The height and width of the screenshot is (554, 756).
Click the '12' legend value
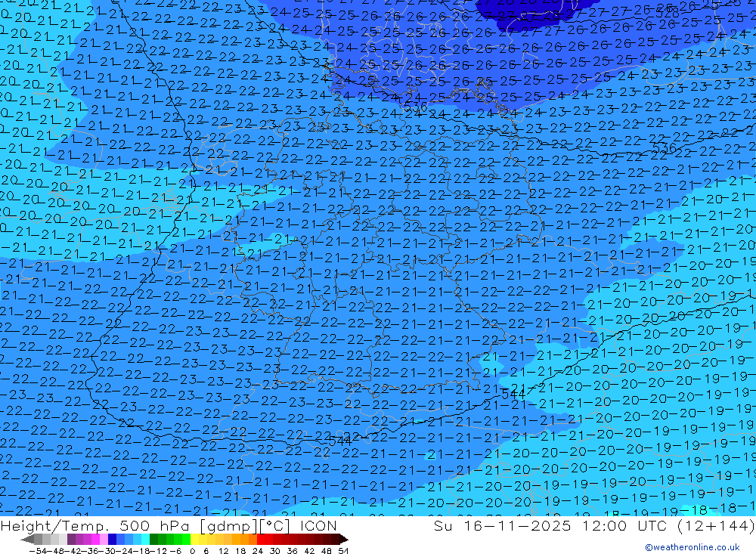(223, 551)
